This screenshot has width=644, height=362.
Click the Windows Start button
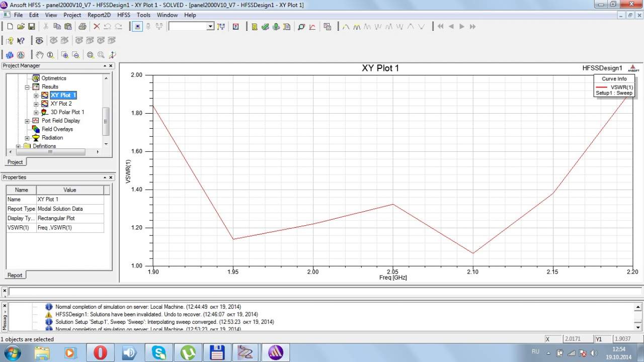(x=12, y=352)
